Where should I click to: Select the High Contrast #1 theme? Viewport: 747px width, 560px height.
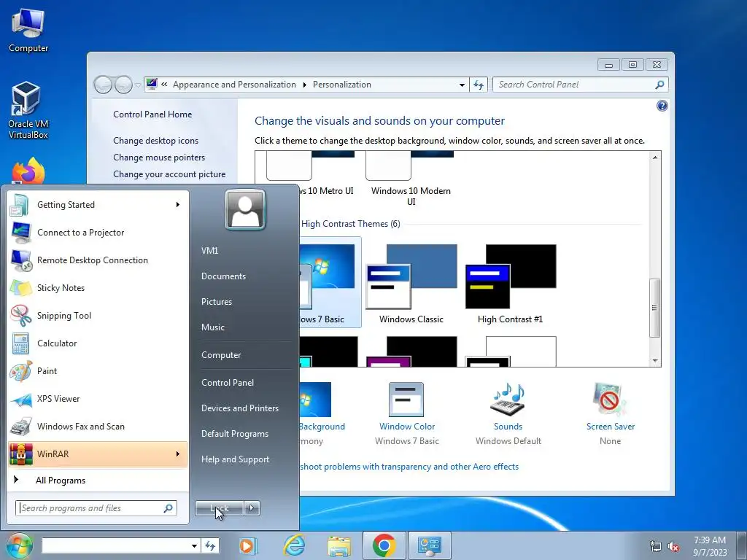pos(510,284)
